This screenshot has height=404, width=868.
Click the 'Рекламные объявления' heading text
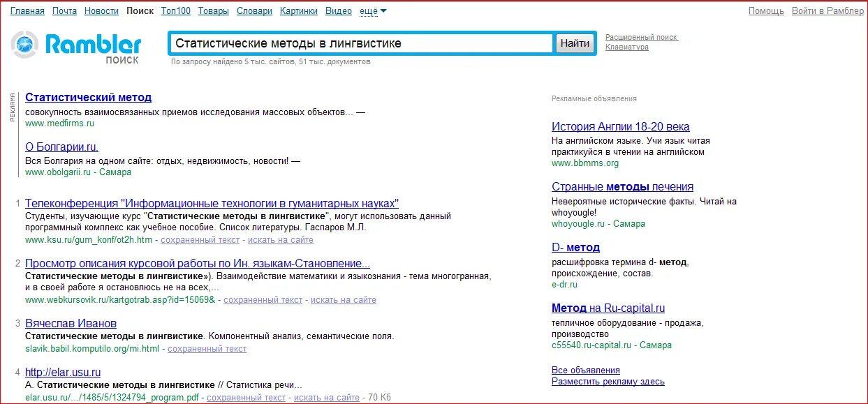(x=594, y=98)
